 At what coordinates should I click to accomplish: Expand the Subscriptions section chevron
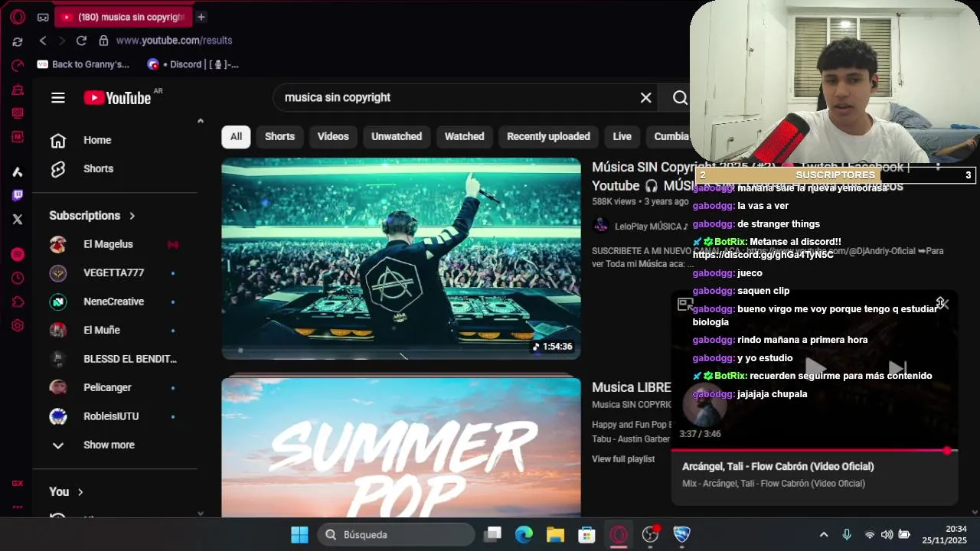tap(132, 216)
